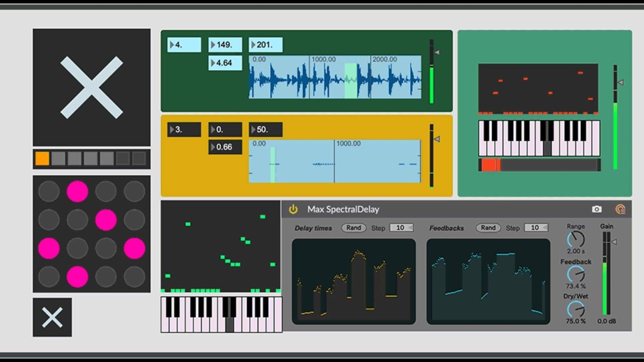Click the orange-note sequencer in teal panel
This screenshot has height=362, width=644.
(538, 89)
